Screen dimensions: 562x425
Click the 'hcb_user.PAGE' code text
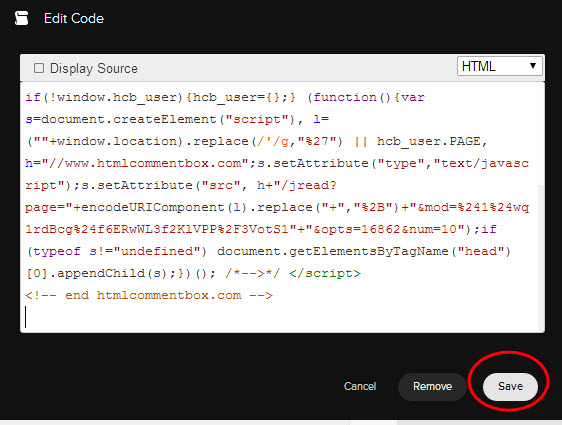[x=429, y=142]
